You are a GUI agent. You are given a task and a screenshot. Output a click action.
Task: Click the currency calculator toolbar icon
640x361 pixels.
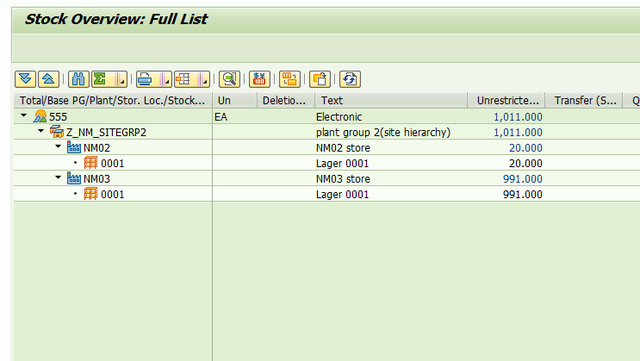(x=260, y=79)
